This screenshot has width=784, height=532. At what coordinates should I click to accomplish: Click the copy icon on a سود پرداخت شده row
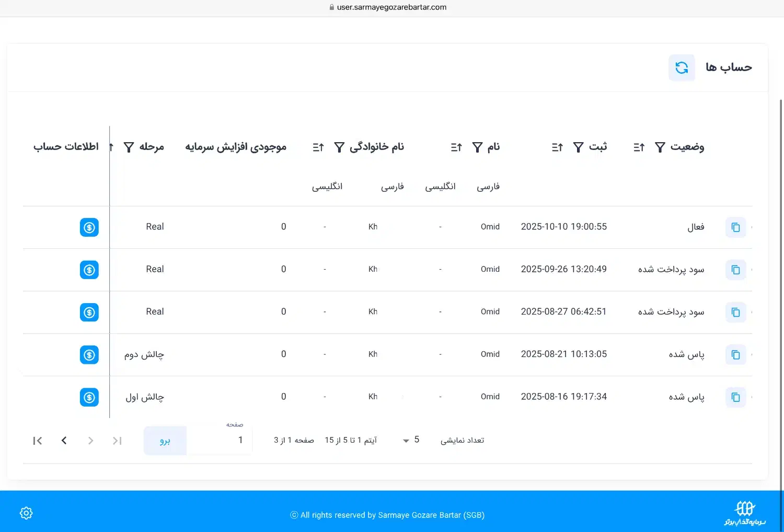pos(735,270)
